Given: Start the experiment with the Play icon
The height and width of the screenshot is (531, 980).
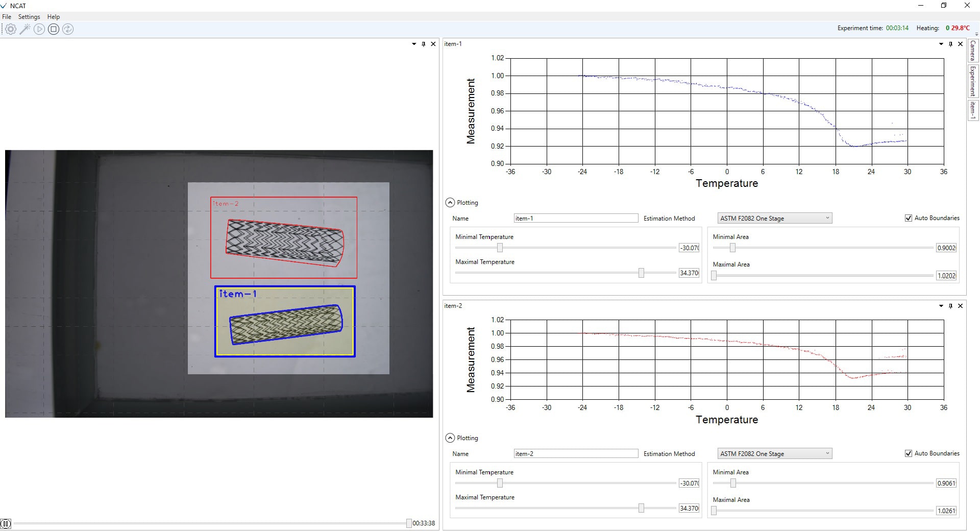Looking at the screenshot, I should point(39,29).
